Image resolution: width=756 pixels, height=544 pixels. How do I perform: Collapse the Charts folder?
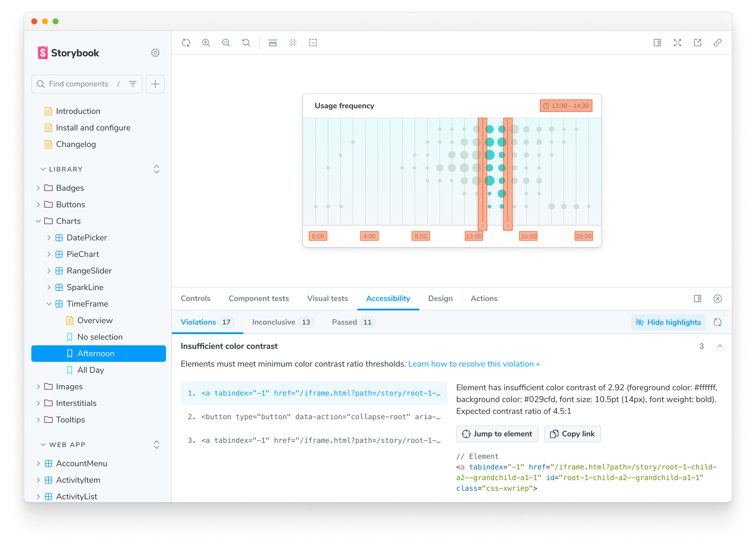[x=38, y=221]
